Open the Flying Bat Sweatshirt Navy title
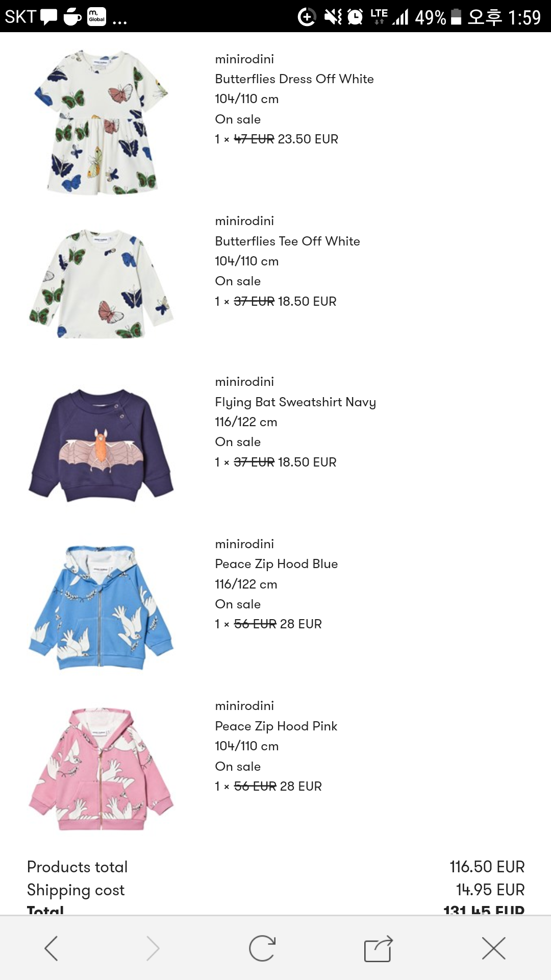Viewport: 551px width, 980px height. pyautogui.click(x=295, y=403)
